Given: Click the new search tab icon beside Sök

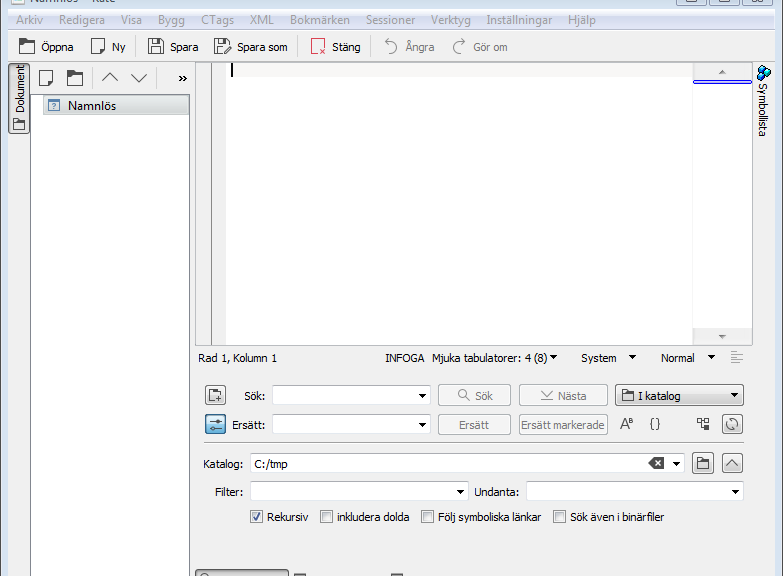Looking at the screenshot, I should point(215,395).
